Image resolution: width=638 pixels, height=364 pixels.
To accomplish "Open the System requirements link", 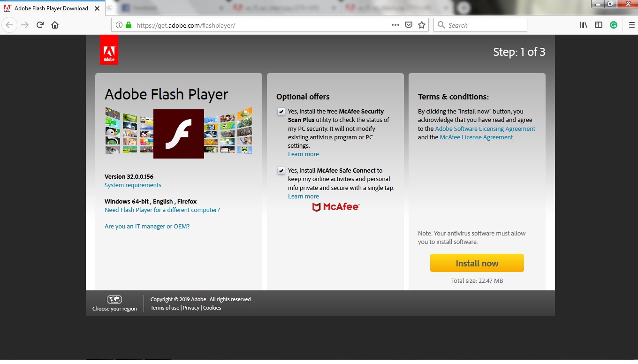I will [133, 185].
